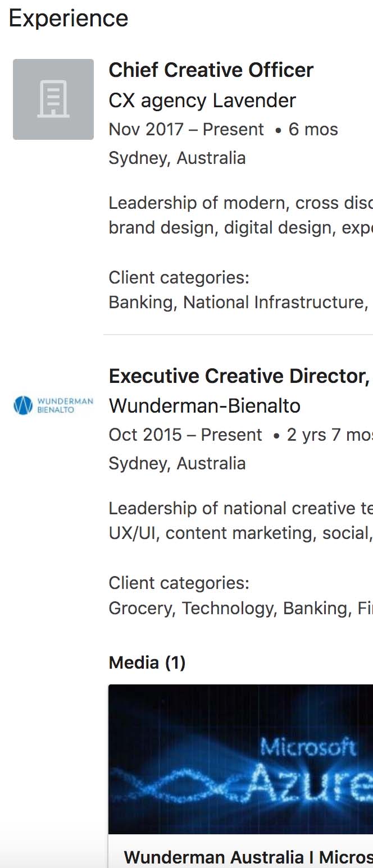Click the national creative team description text
This screenshot has width=373, height=868.
240,520
